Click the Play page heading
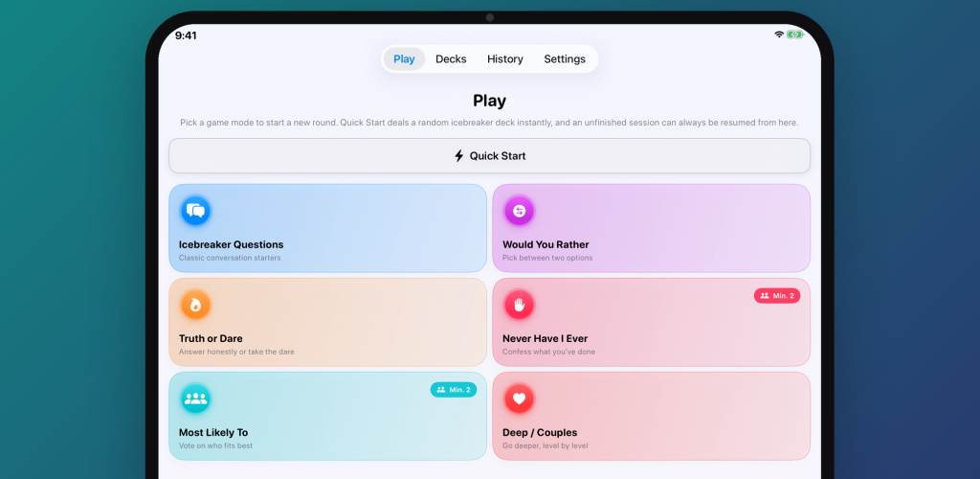This screenshot has width=980, height=479. pos(489,101)
